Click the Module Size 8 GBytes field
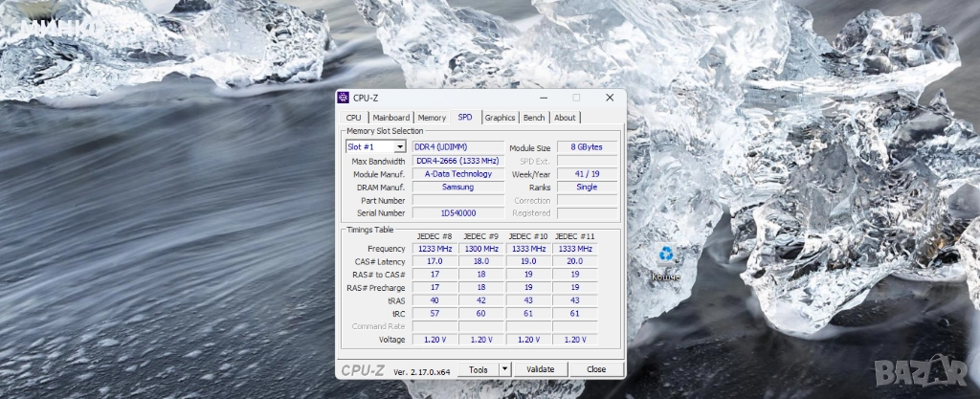The image size is (980, 399). (587, 147)
